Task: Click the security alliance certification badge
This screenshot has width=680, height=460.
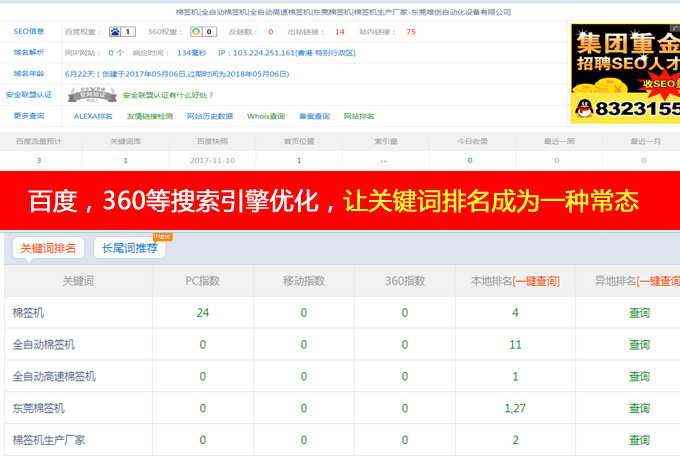Action: point(92,95)
